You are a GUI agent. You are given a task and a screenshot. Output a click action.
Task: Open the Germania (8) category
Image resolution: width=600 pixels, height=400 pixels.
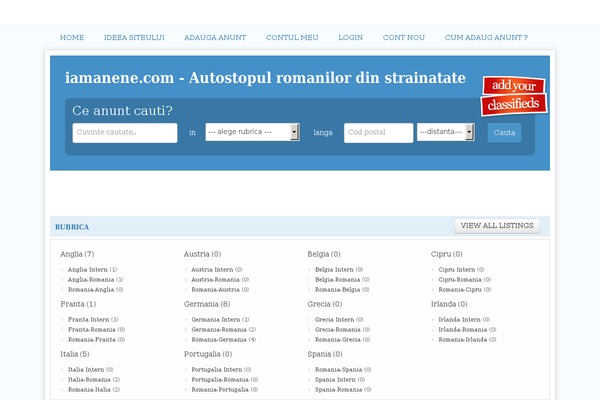(x=207, y=304)
